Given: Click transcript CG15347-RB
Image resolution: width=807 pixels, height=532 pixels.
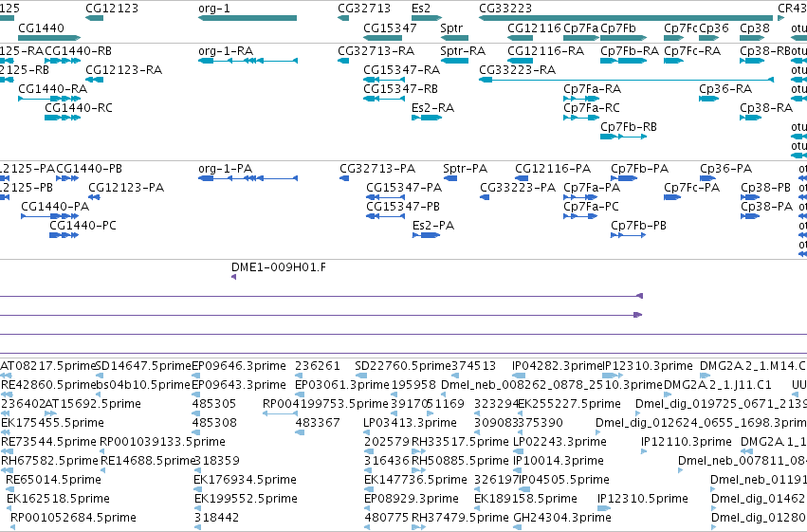Looking at the screenshot, I should 384,99.
